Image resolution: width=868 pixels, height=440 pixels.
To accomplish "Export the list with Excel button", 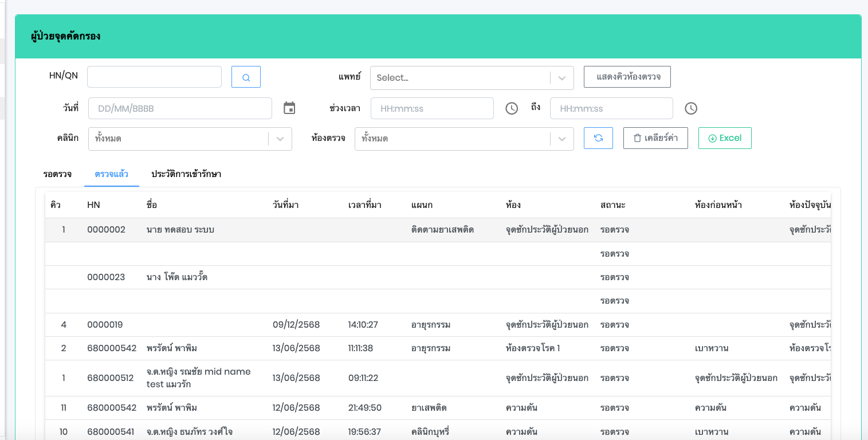I will (725, 138).
